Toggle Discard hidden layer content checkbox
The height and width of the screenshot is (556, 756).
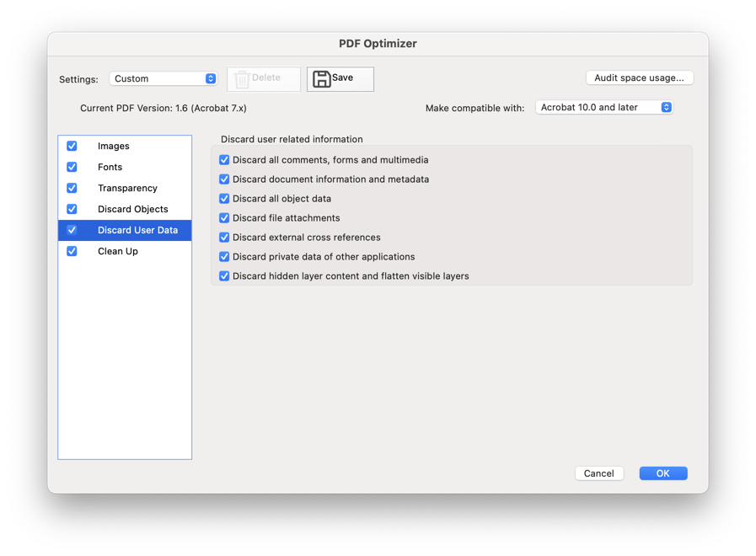pyautogui.click(x=224, y=276)
